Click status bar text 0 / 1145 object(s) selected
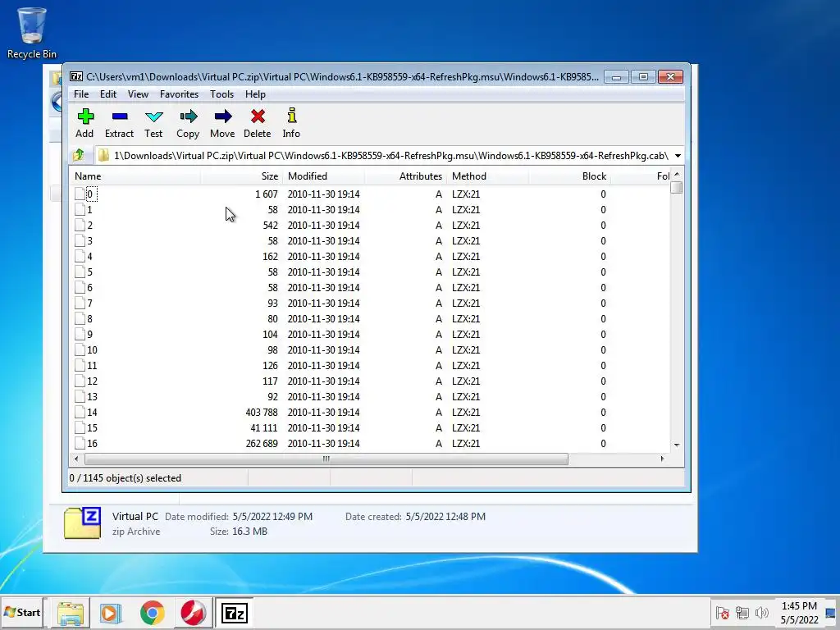 pos(126,478)
